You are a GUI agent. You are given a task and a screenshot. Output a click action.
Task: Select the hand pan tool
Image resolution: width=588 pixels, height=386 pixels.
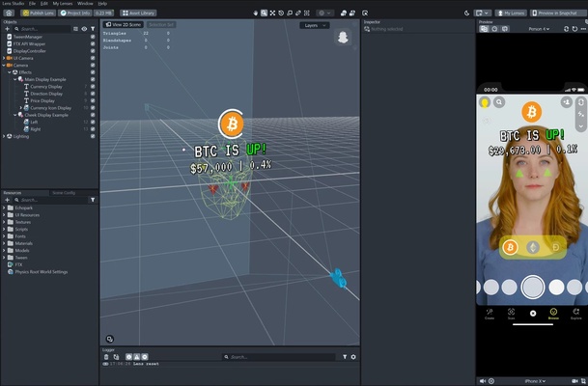click(x=256, y=14)
